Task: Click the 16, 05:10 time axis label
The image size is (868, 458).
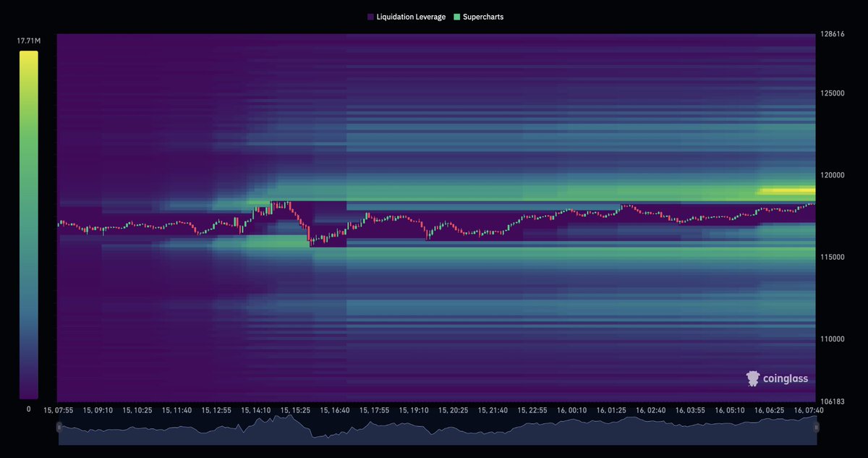Action: (x=731, y=410)
